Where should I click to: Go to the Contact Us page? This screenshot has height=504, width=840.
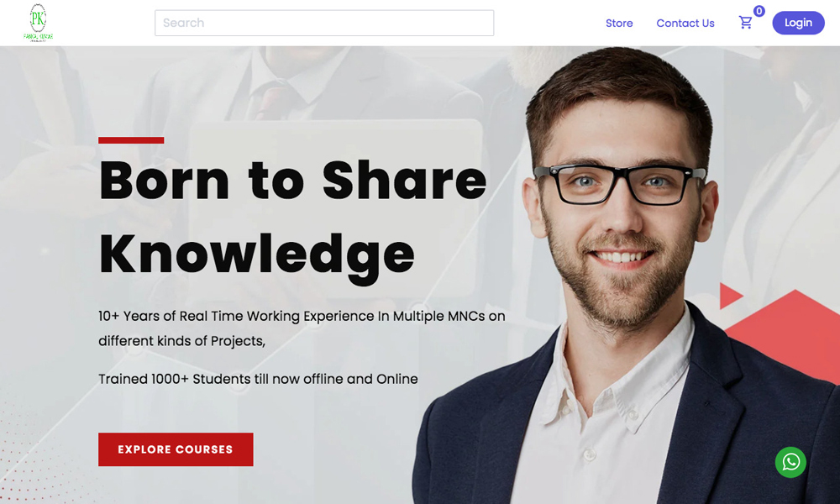tap(685, 23)
